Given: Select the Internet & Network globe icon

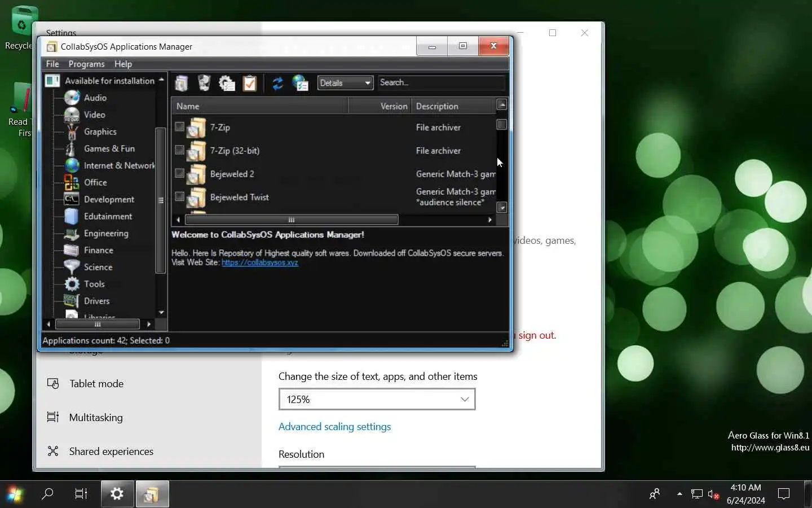Looking at the screenshot, I should (x=72, y=165).
